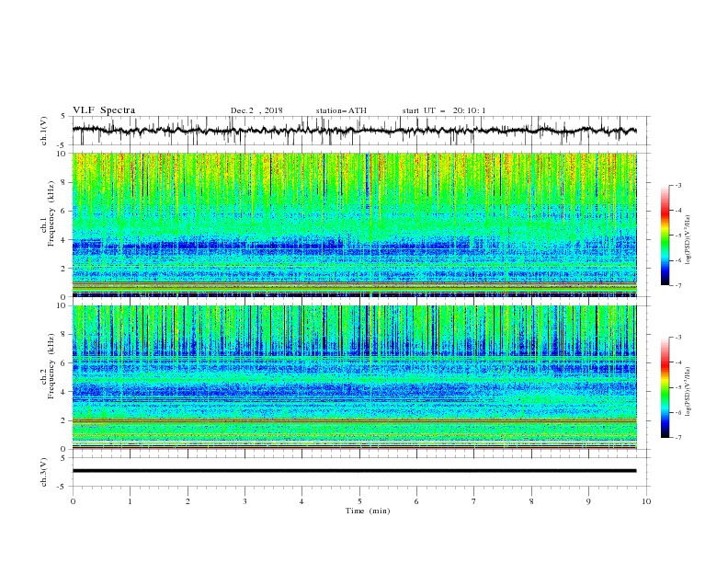
Task: Click the ch.1 colorbar "log(PSD)(V²/Hz)" label
Action: pos(688,240)
